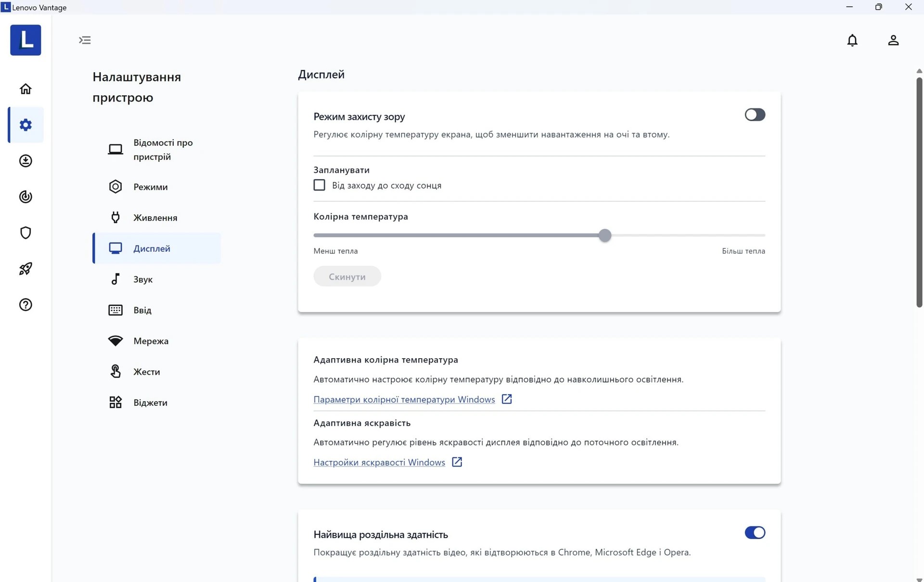Click the Колірна температура slider handle

[x=605, y=235]
